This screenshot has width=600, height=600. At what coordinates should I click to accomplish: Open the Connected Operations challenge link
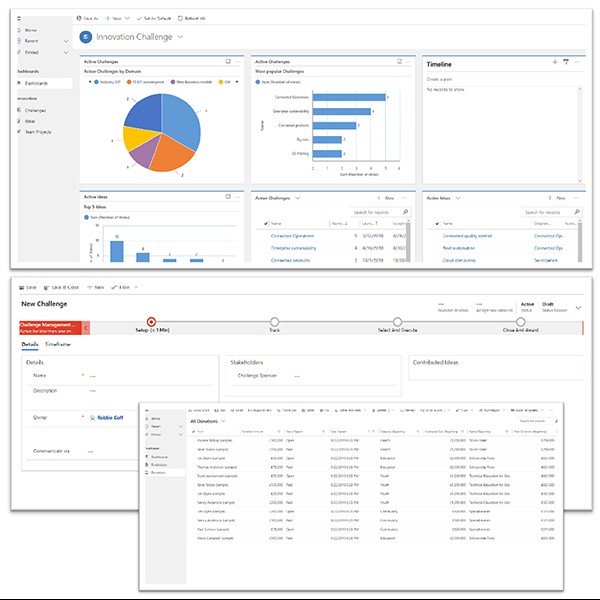click(x=300, y=236)
